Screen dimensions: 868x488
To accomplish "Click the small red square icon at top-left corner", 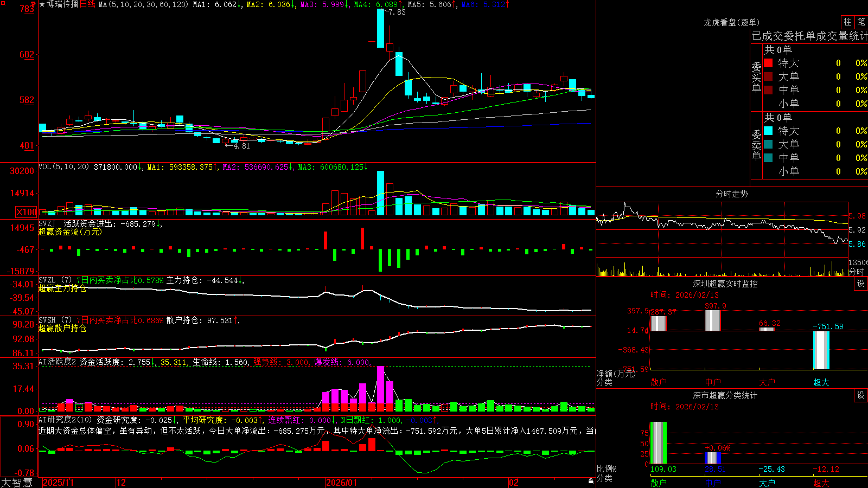I will [x=3, y=3].
